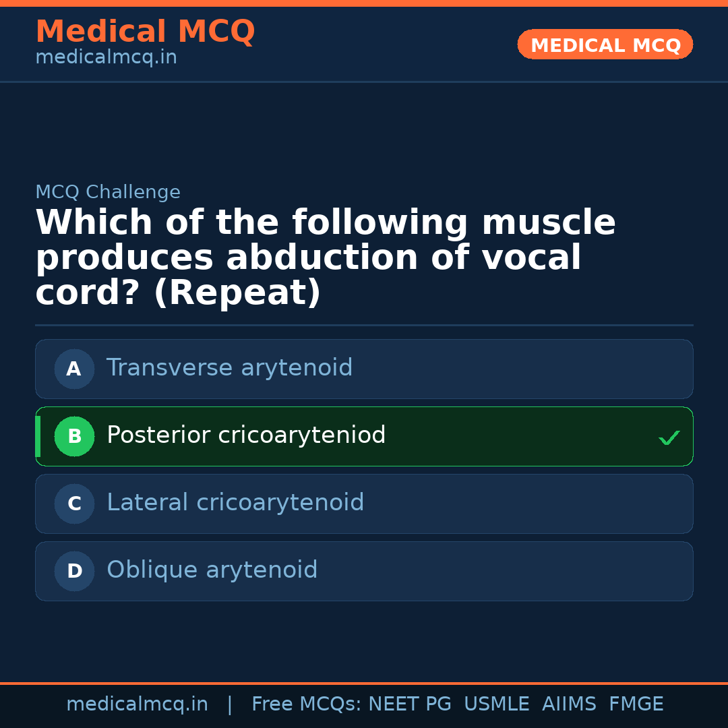Click the divider line below the question
The width and height of the screenshot is (728, 728).
tap(364, 326)
